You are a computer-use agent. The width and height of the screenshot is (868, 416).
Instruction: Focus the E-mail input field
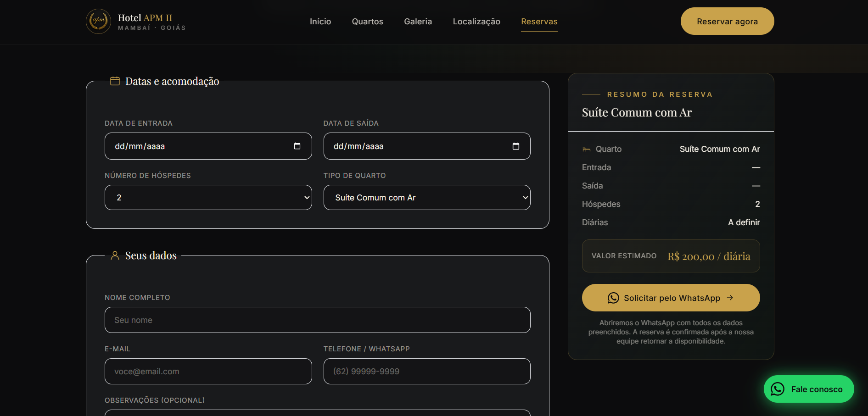[208, 372]
